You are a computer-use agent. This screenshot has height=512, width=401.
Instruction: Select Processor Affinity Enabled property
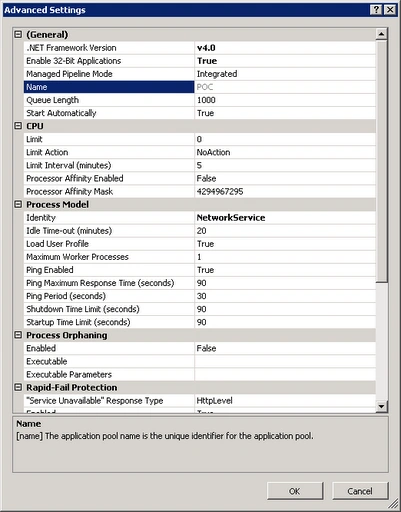109,178
